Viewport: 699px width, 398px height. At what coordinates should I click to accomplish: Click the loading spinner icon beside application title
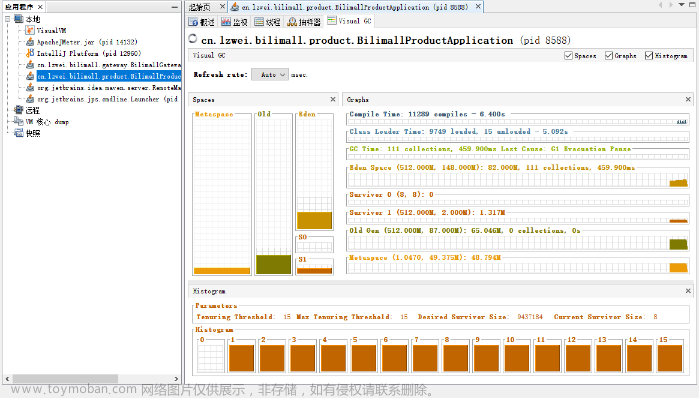point(193,39)
